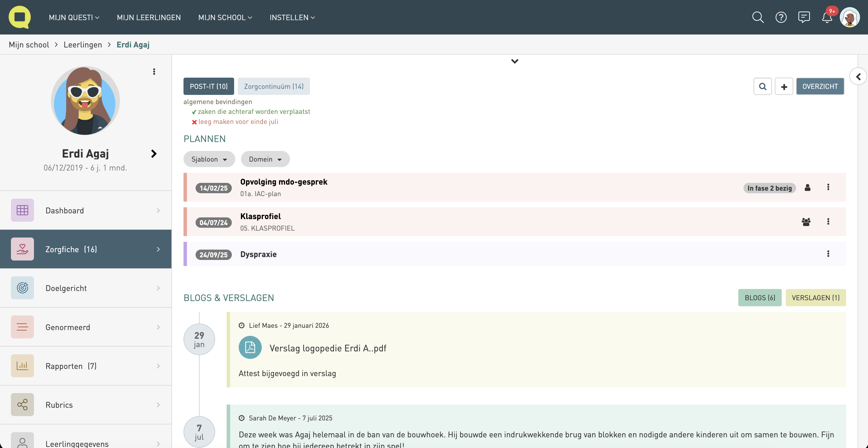Click Erdi Agaj's avatar picture
The width and height of the screenshot is (868, 448).
[85, 101]
